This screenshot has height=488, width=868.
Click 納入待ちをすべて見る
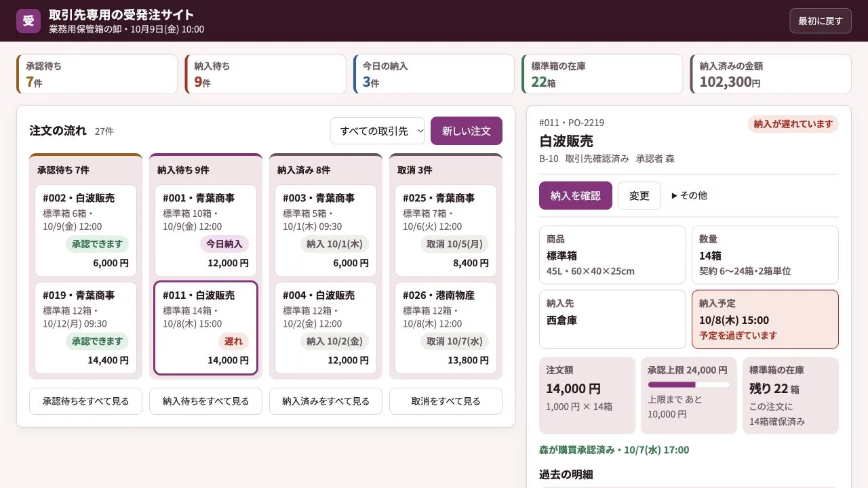coord(205,401)
